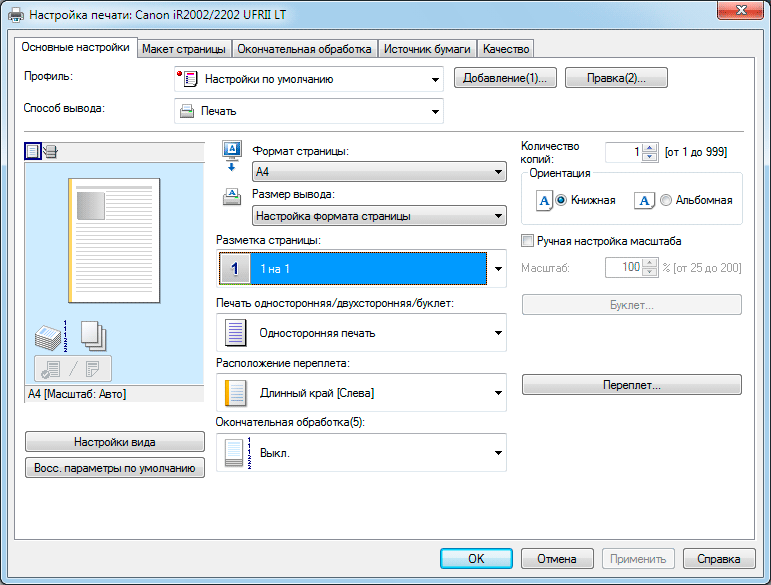Click the default profile icon
This screenshot has height=585, width=771.
tap(187, 79)
